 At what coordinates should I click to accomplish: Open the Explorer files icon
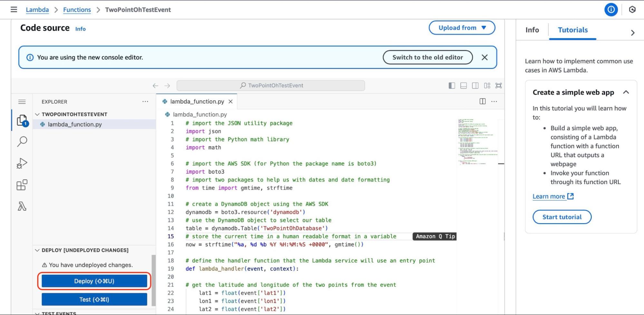click(x=22, y=120)
